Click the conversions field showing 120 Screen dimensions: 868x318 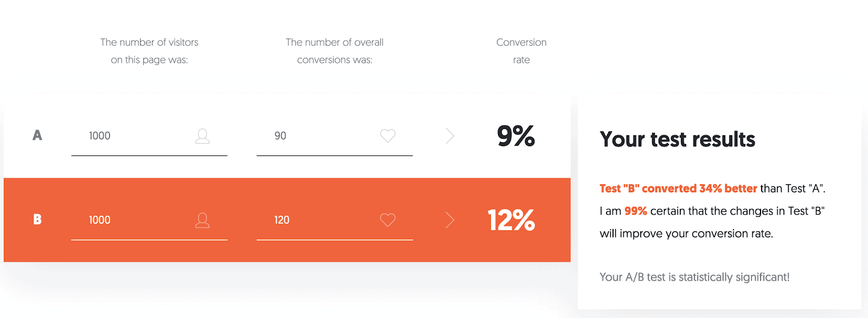(334, 220)
